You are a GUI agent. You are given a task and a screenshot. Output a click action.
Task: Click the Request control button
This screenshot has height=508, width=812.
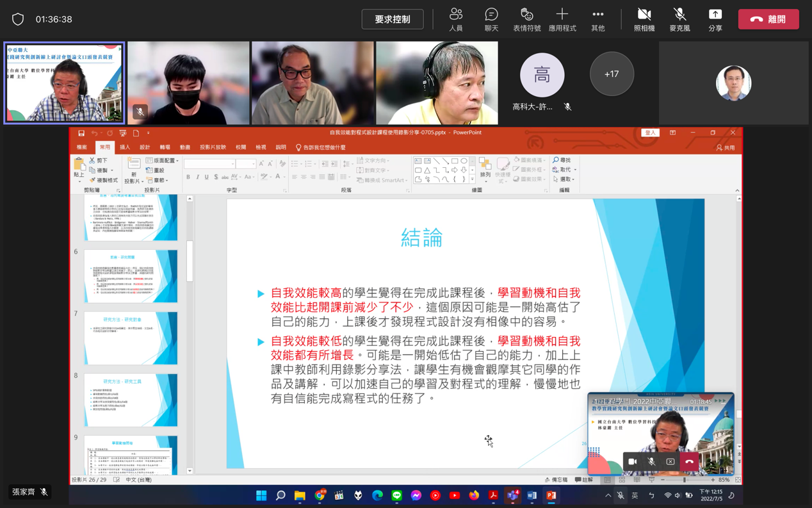393,19
